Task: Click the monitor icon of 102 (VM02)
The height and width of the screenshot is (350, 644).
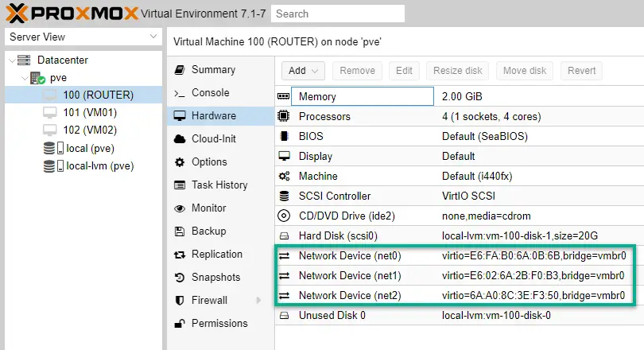Action: 50,130
